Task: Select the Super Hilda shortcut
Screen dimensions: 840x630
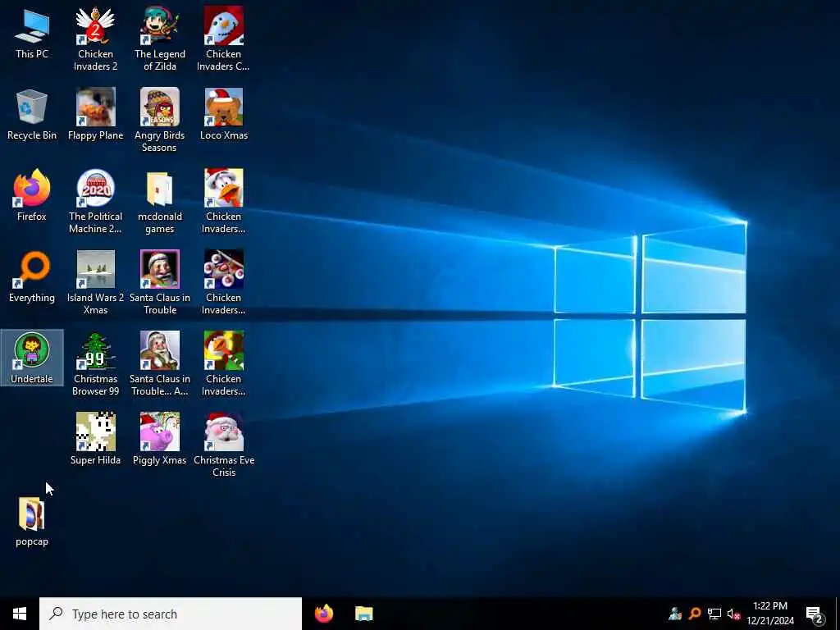Action: coord(95,440)
